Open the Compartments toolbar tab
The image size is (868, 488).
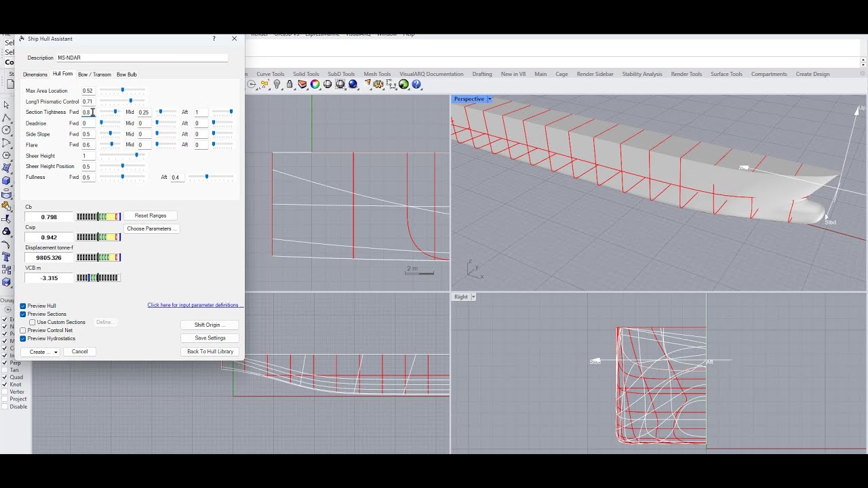[x=769, y=74]
